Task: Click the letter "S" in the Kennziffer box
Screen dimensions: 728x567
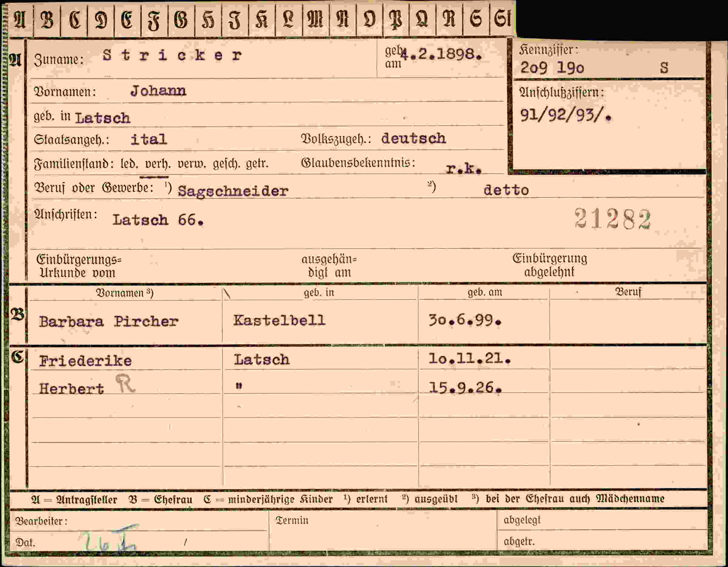Action: (664, 68)
